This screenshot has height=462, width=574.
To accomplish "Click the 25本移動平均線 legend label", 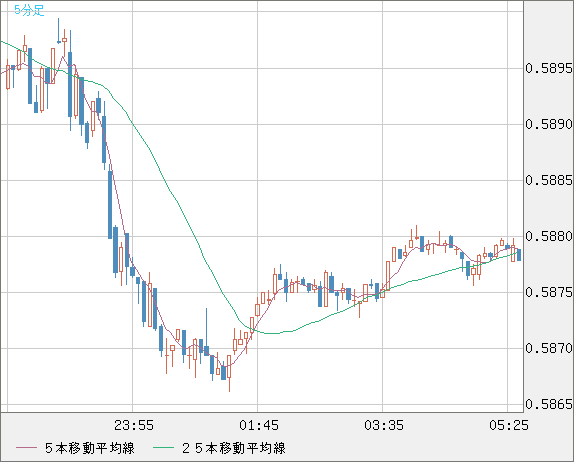I will [x=234, y=448].
